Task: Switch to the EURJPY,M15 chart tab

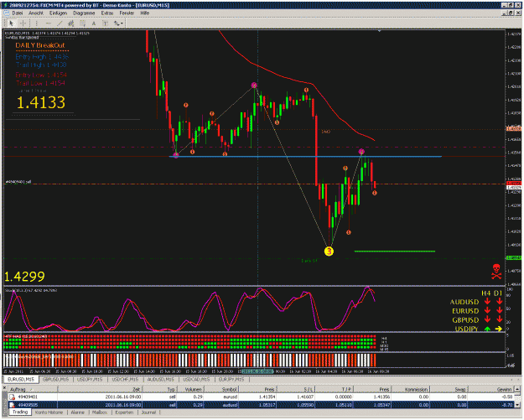Action: click(231, 379)
